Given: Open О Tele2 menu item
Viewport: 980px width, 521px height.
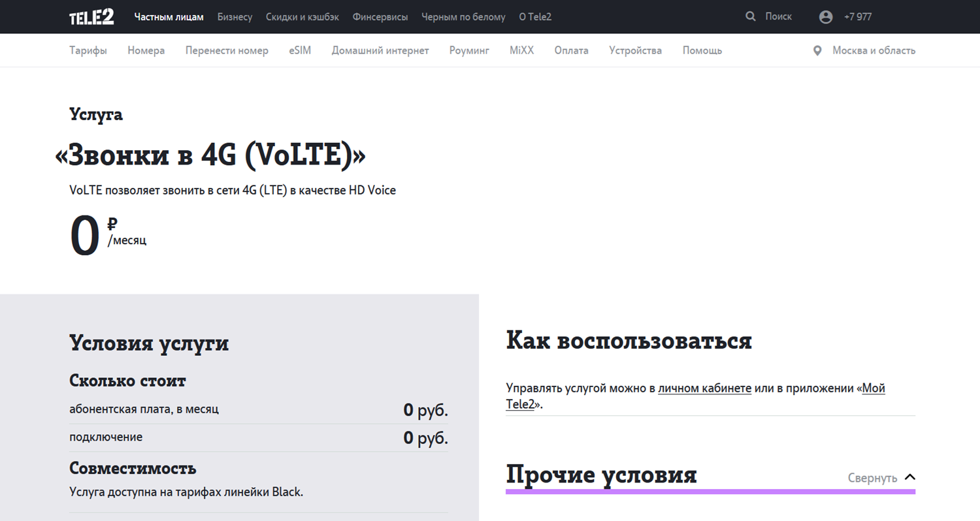Looking at the screenshot, I should (x=535, y=17).
